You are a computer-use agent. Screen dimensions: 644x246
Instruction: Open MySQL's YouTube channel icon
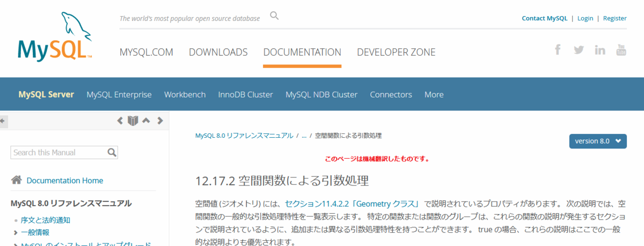621,50
